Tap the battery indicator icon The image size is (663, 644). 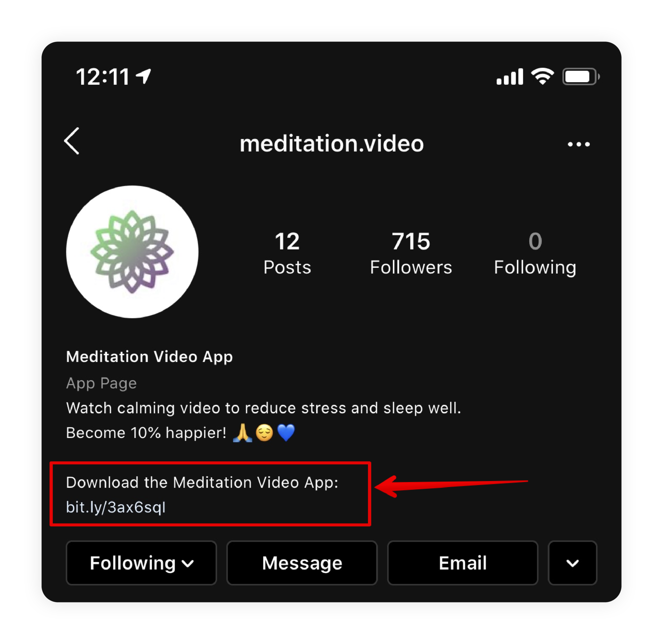(x=581, y=77)
